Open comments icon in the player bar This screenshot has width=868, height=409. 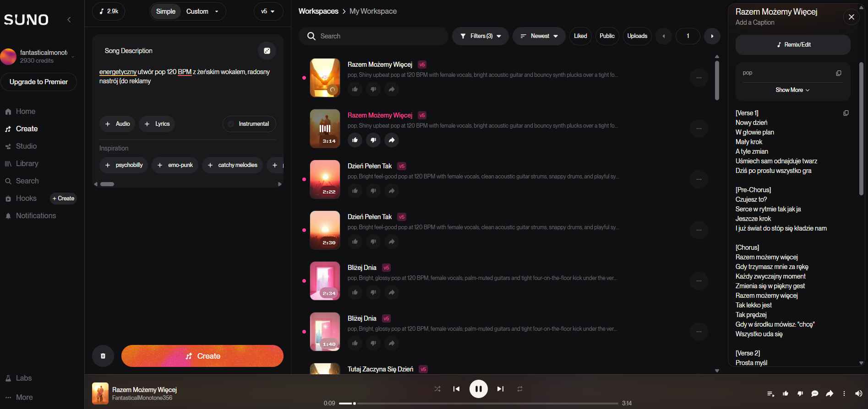tap(815, 393)
